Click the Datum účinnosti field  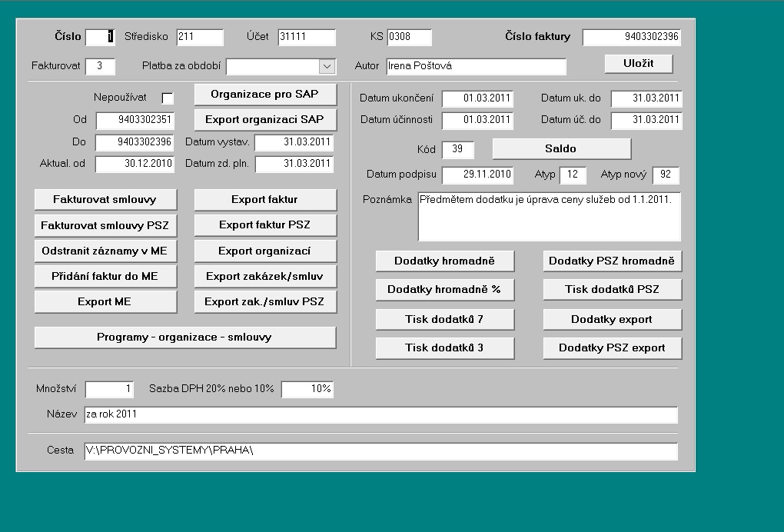click(x=477, y=121)
